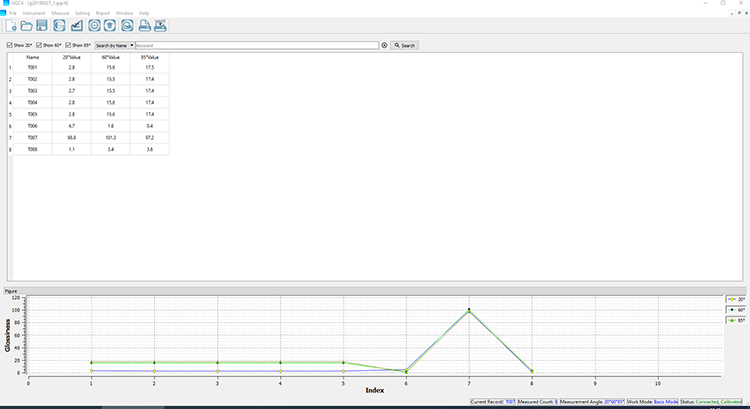Screen dimensions: 750x409
Task: Select the T001 name cell
Action: pos(33,67)
